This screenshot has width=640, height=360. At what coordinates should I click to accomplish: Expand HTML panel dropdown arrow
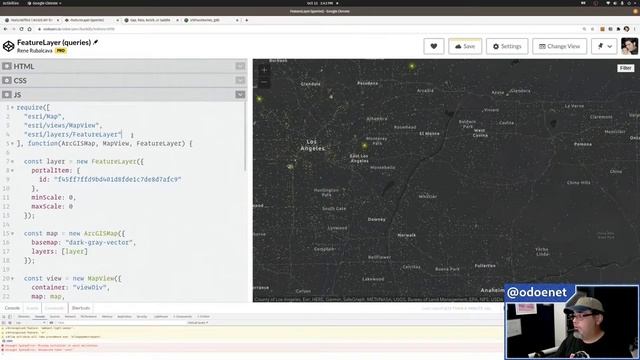(240, 66)
